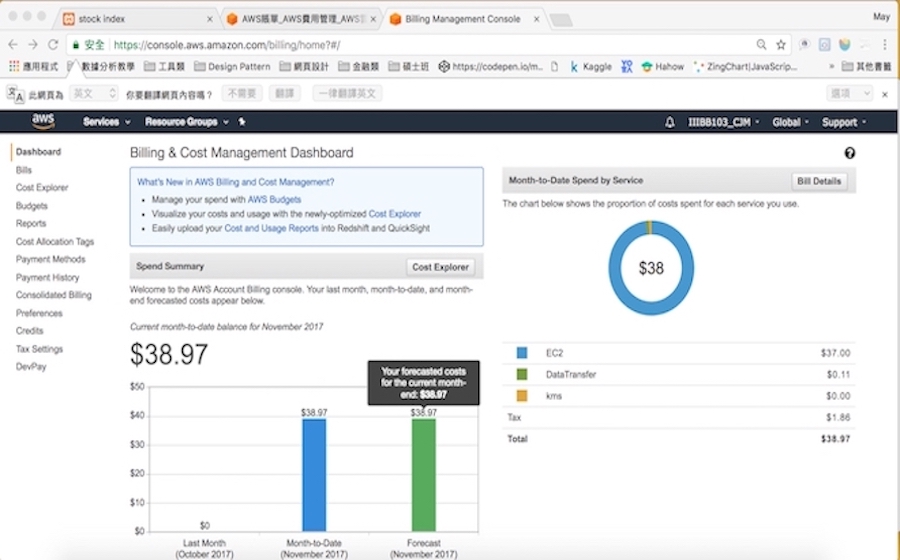This screenshot has height=560, width=900.
Task: Switch to the AWS帳單 browser tab
Action: click(x=301, y=19)
